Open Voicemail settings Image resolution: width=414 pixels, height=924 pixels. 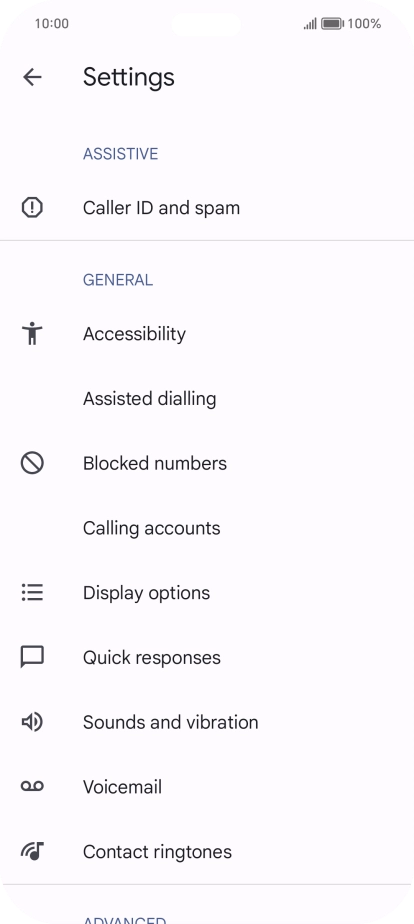[x=207, y=787]
